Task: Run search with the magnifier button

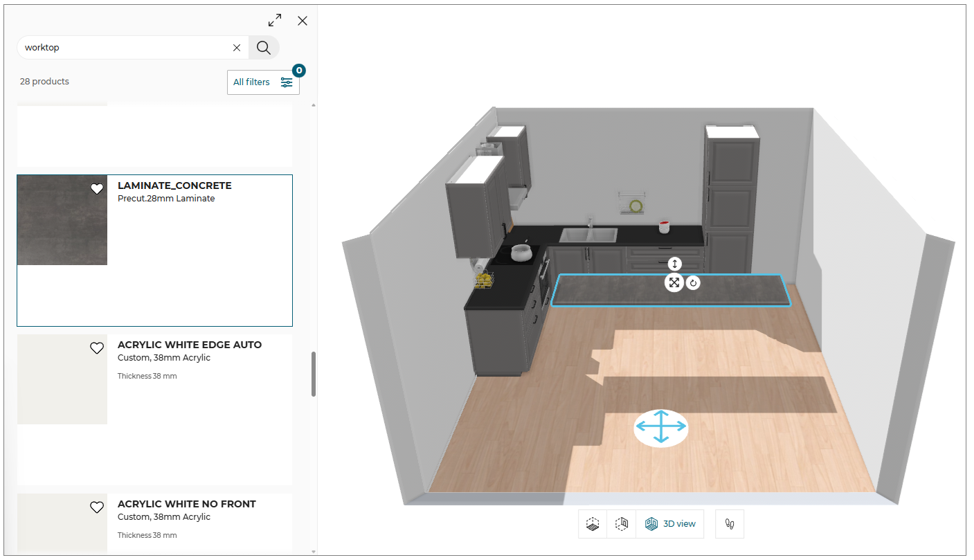Action: coord(264,48)
